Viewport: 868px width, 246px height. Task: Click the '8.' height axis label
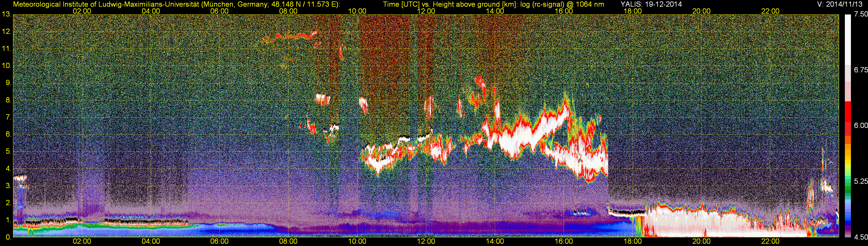(8, 100)
